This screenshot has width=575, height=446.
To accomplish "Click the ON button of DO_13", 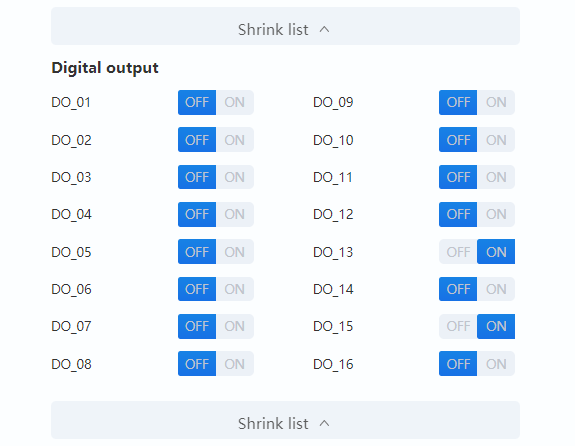I will tap(496, 252).
